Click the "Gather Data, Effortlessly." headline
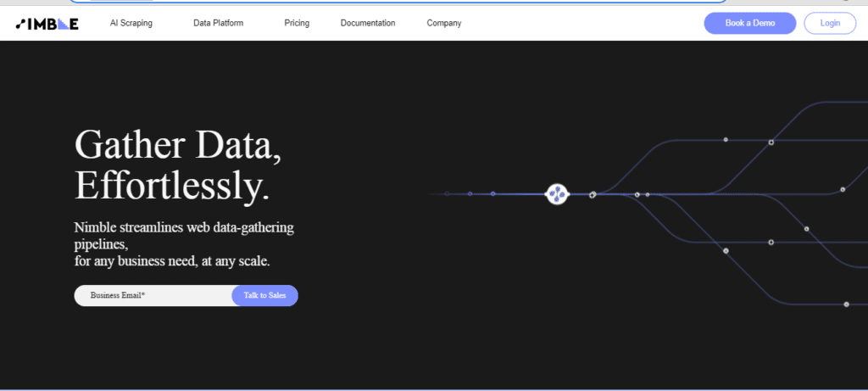The height and width of the screenshot is (391, 868). [x=178, y=165]
